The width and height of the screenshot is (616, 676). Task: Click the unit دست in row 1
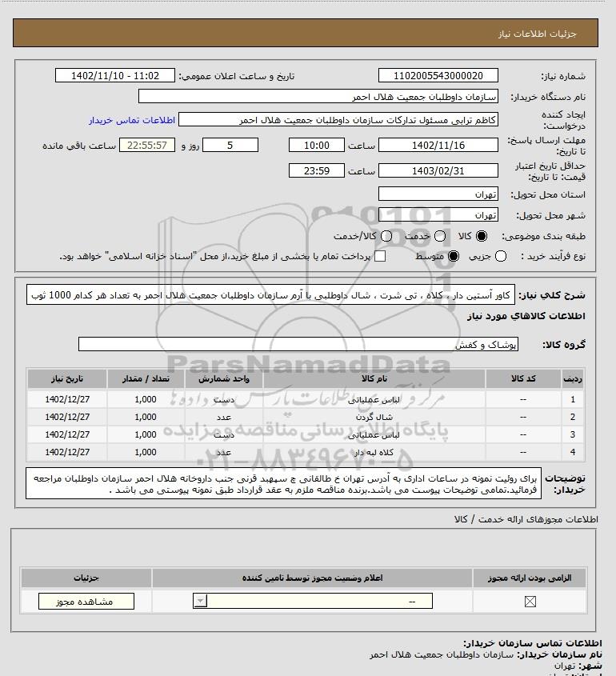[x=224, y=400]
